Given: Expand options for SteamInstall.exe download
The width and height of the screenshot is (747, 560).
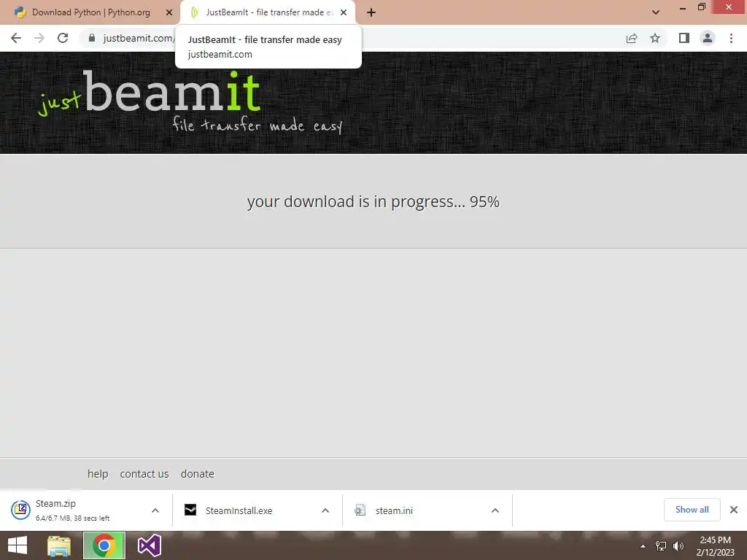Looking at the screenshot, I should pos(325,510).
